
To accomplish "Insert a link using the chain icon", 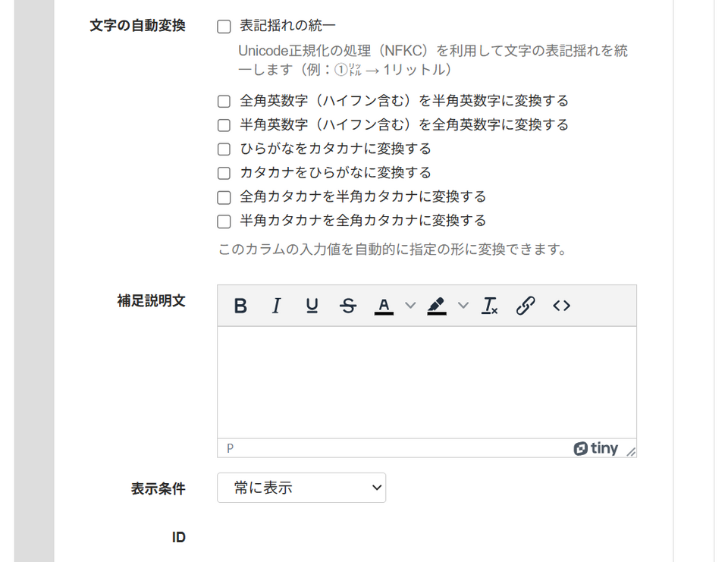I will point(526,306).
